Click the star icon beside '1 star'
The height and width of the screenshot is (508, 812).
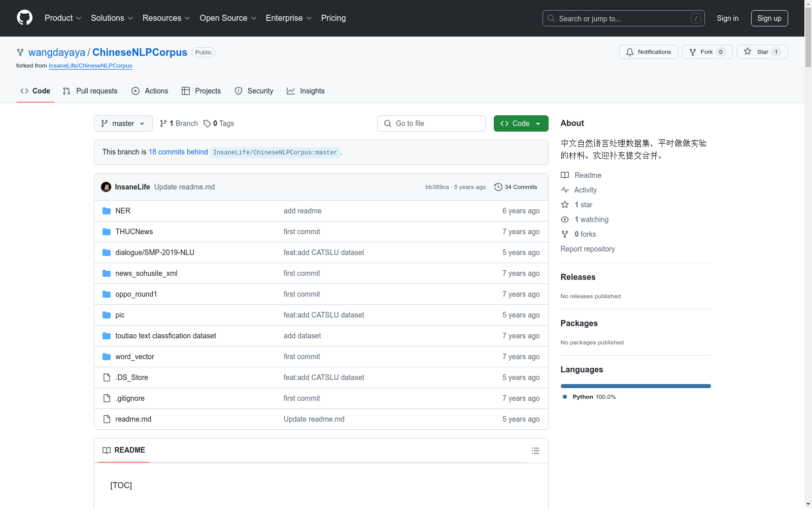click(565, 205)
